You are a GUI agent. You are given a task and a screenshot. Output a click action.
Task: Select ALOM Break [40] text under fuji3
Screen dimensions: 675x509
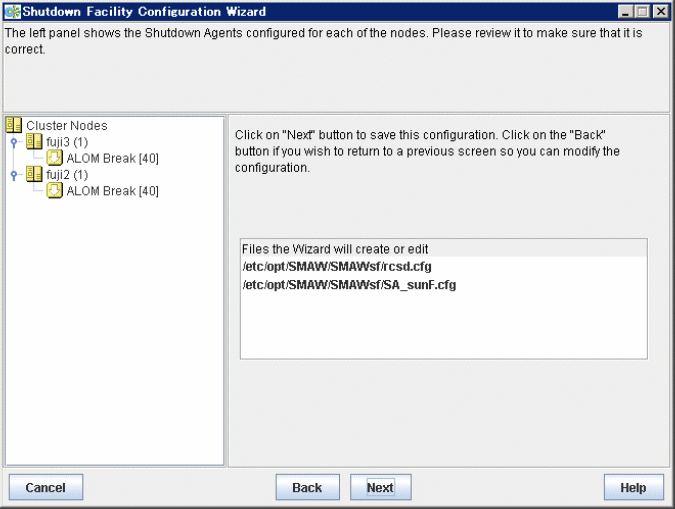point(112,158)
